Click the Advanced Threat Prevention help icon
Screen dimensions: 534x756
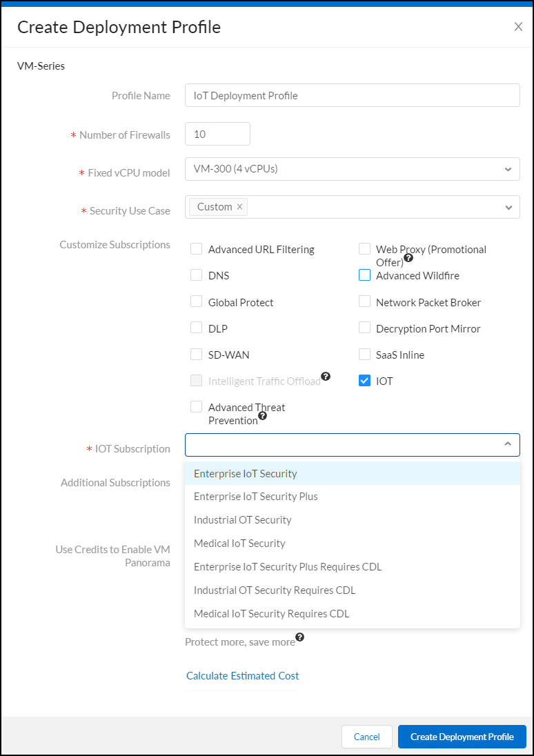pyautogui.click(x=263, y=416)
